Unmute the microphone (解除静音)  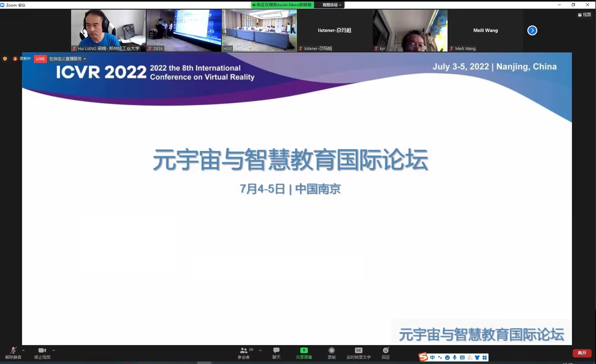tap(13, 353)
